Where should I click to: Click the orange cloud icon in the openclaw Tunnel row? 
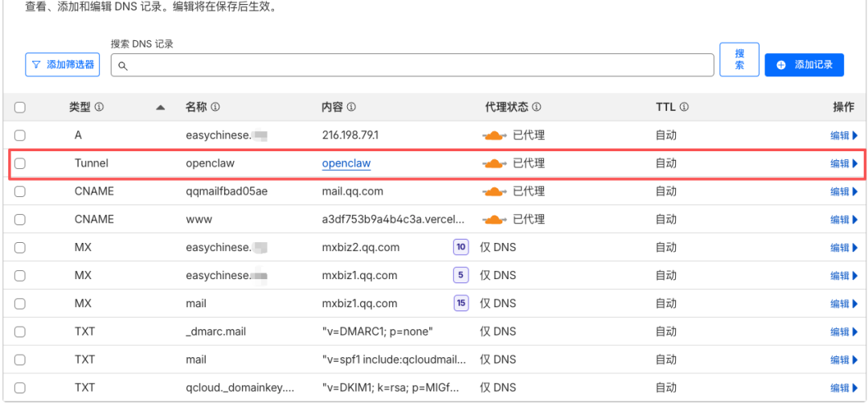coord(494,163)
